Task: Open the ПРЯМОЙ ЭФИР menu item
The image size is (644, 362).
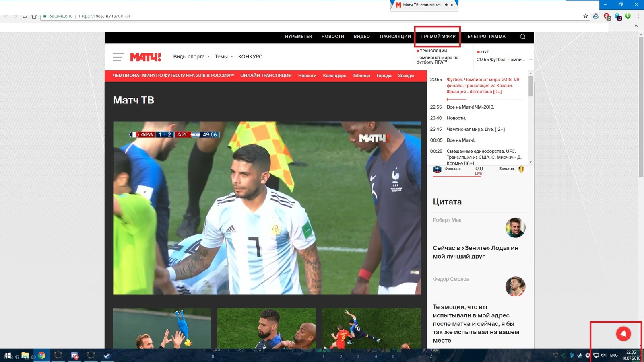Action: pyautogui.click(x=438, y=37)
